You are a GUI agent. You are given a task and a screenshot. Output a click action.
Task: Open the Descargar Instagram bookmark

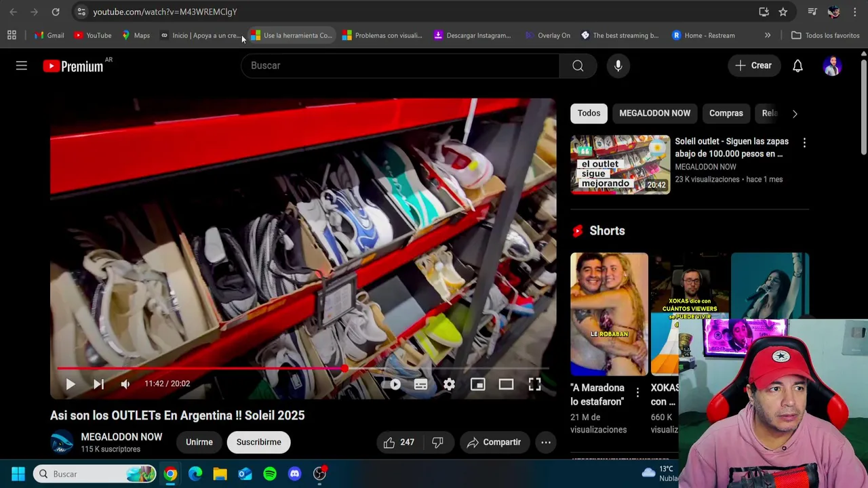pyautogui.click(x=473, y=35)
